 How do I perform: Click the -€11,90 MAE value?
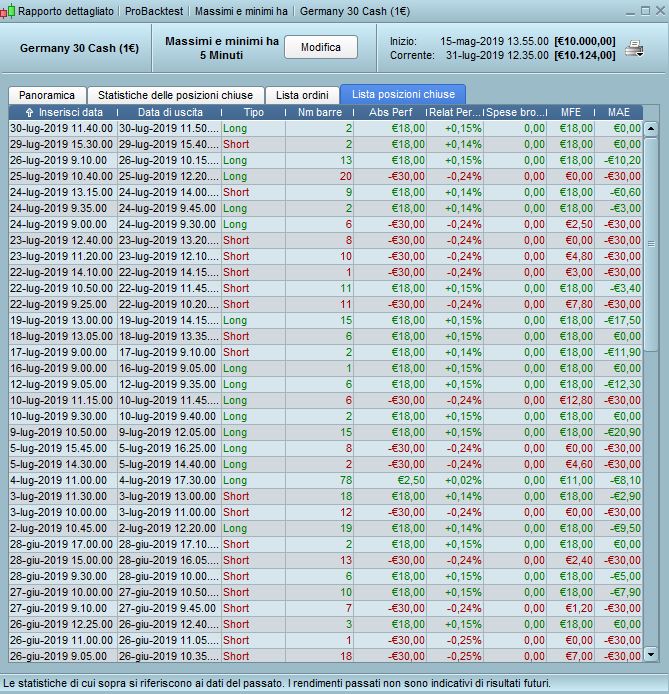pyautogui.click(x=623, y=352)
